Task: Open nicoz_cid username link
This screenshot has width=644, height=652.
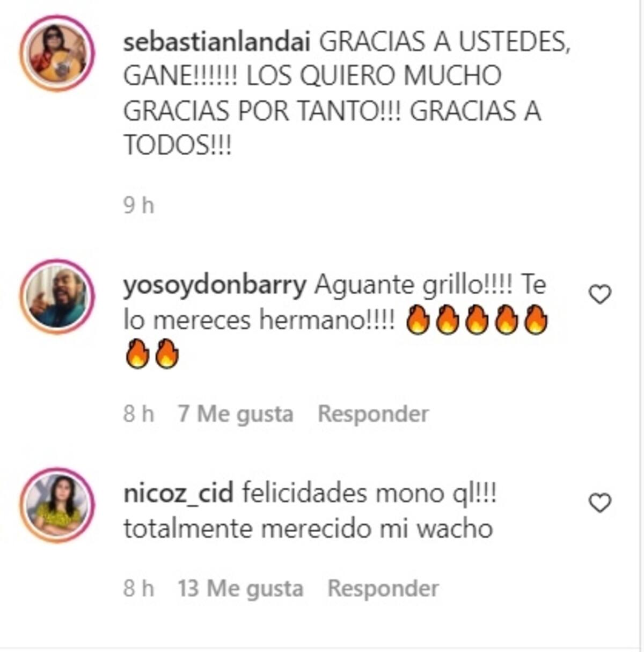Action: (x=178, y=494)
